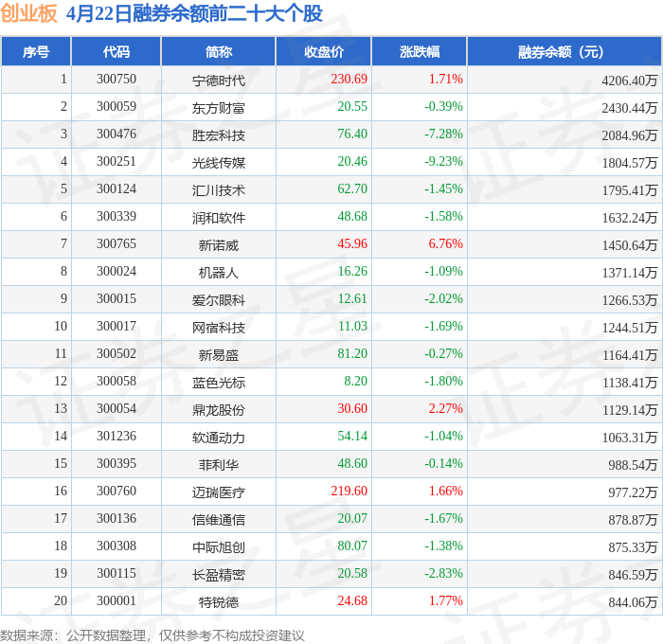Select stock code 300760
Screen dimensions: 663x644
click(116, 491)
